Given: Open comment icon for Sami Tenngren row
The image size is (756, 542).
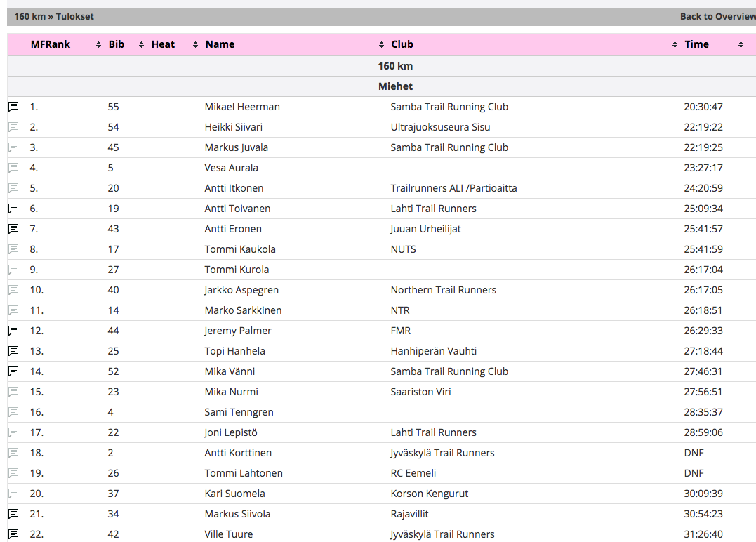Looking at the screenshot, I should tap(13, 412).
